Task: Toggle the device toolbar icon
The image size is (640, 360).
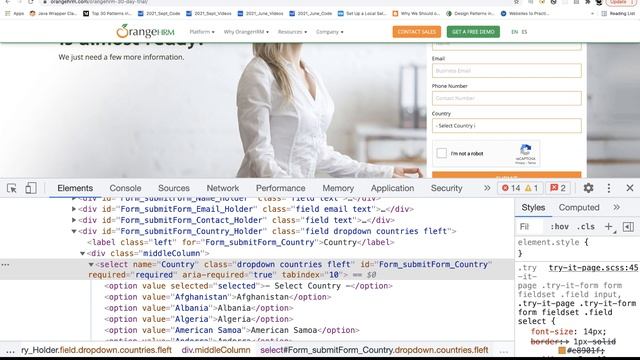Action: click(31, 188)
